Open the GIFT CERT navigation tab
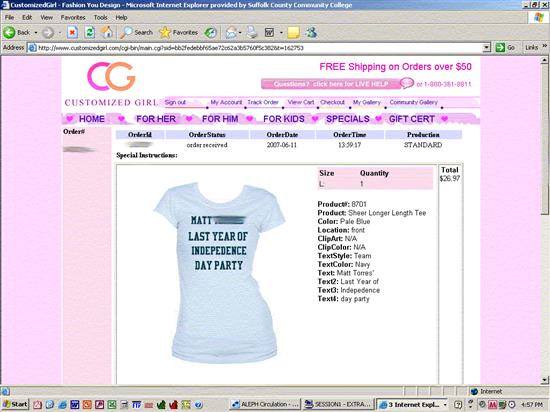550x412 pixels. (x=411, y=119)
